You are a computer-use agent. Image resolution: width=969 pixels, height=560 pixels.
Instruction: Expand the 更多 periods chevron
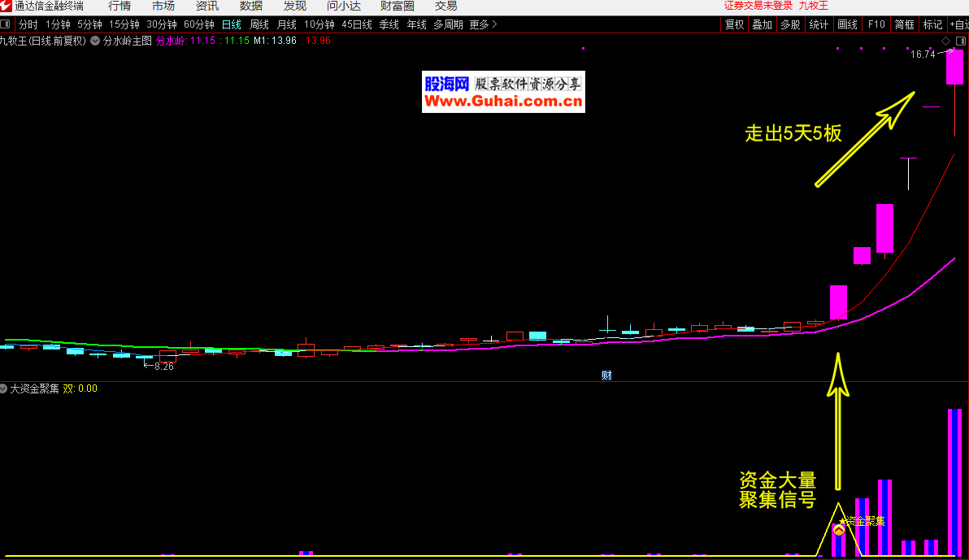point(494,24)
